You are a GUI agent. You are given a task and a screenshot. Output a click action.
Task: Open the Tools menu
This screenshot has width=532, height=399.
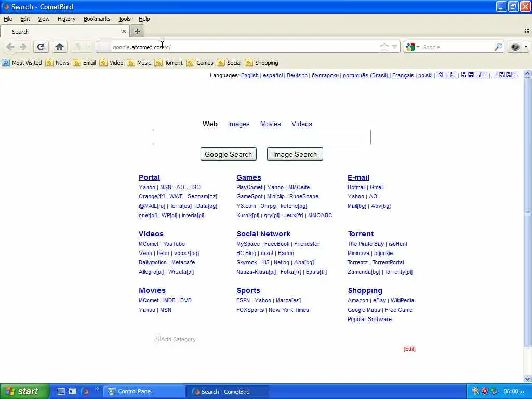(125, 19)
